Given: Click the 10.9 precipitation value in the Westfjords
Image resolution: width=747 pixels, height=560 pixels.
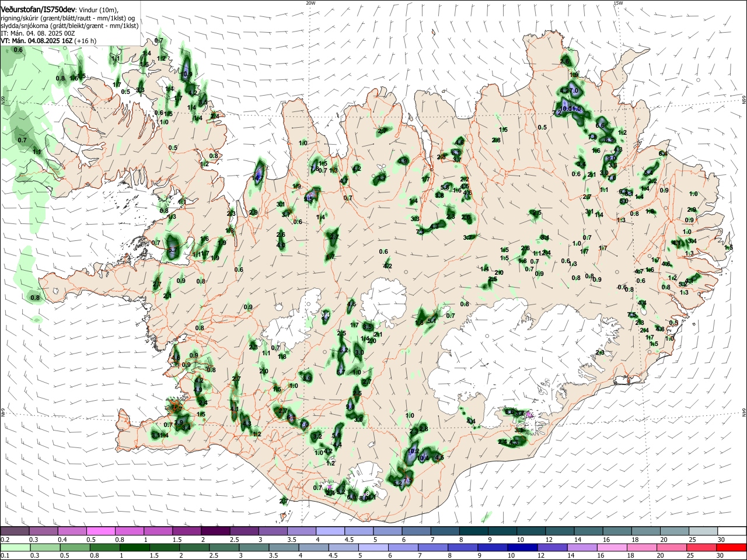Looking at the screenshot, I should click(187, 74).
